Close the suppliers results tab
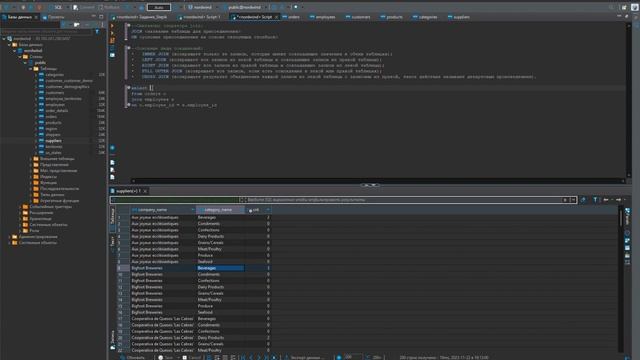The image size is (640, 360). (x=145, y=191)
